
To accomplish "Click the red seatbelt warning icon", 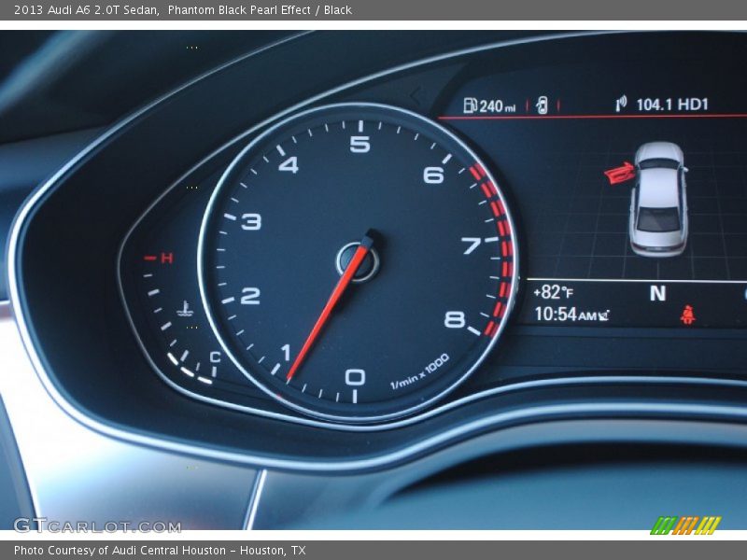I will (687, 315).
